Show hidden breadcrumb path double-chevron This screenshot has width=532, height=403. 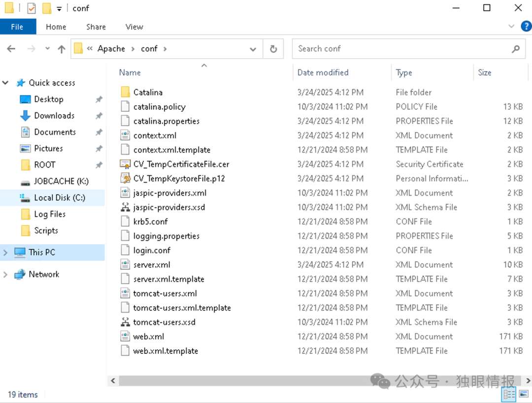(90, 48)
